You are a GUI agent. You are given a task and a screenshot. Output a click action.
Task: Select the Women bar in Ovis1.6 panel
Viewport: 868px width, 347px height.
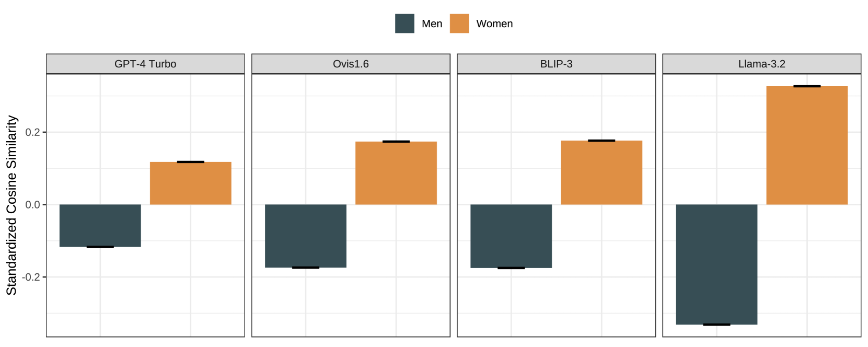tap(396, 173)
